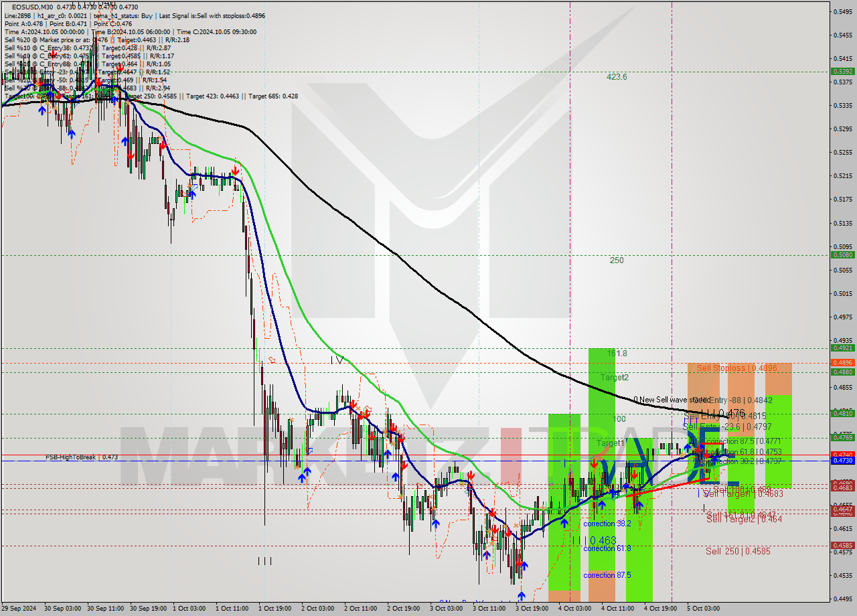Click the '2 Oct 11:00' time axis label
Screen dimensions: 857x616
tap(361, 609)
